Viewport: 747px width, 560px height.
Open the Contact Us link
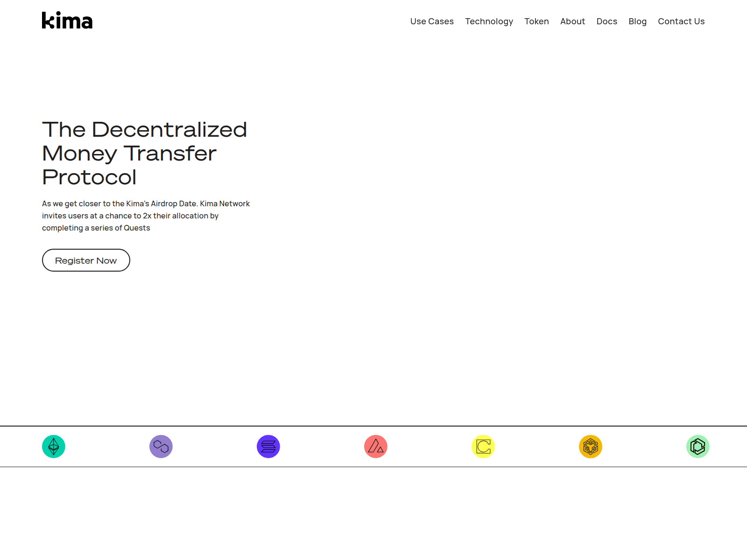click(681, 21)
